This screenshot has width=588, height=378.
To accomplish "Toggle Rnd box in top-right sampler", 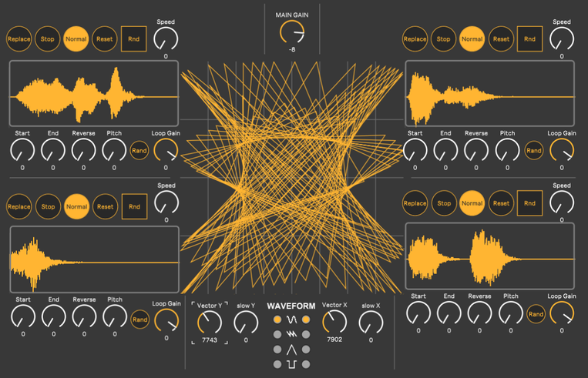I will click(x=530, y=39).
